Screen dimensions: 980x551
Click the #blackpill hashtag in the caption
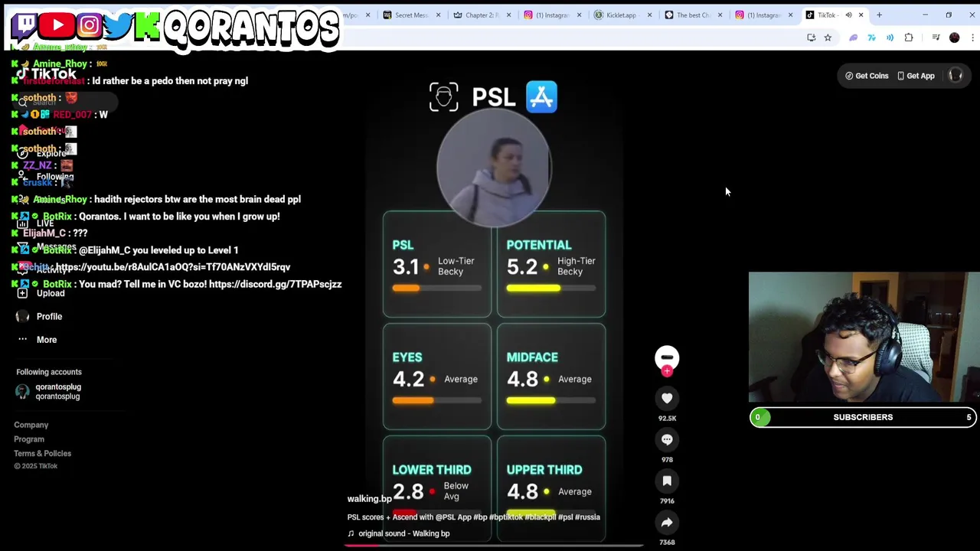tap(541, 517)
